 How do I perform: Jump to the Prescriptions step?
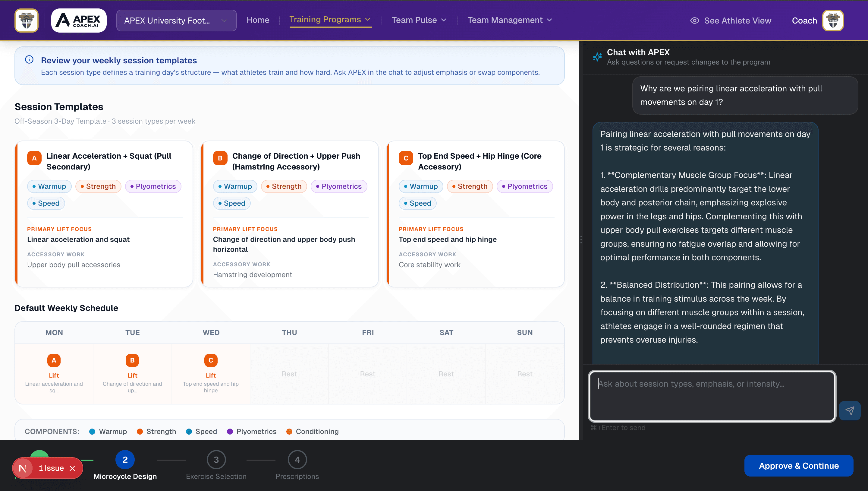pos(297,459)
